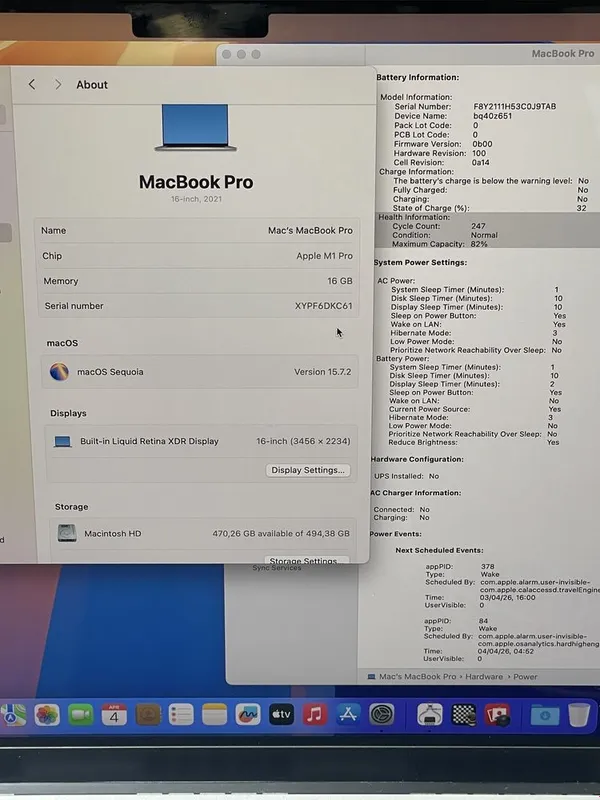The width and height of the screenshot is (600, 800).
Task: Click the Memory value 16 GB
Action: [340, 281]
